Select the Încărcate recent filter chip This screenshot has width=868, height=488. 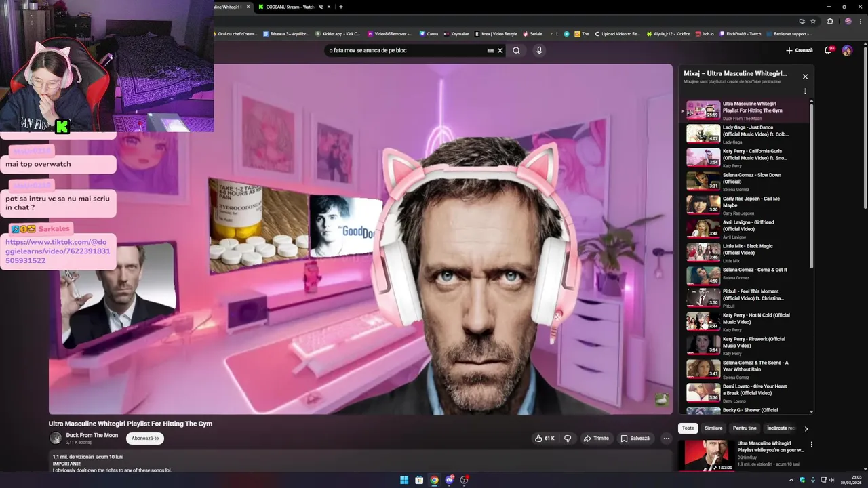(x=781, y=428)
